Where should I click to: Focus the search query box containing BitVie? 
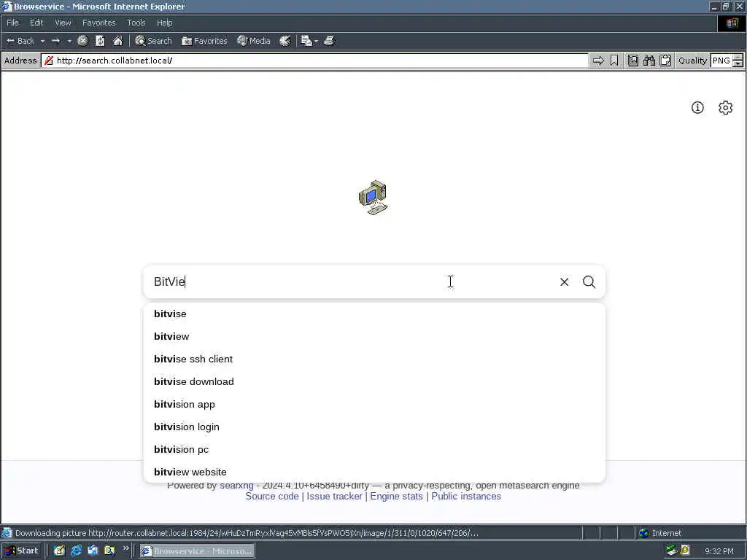[x=350, y=282]
